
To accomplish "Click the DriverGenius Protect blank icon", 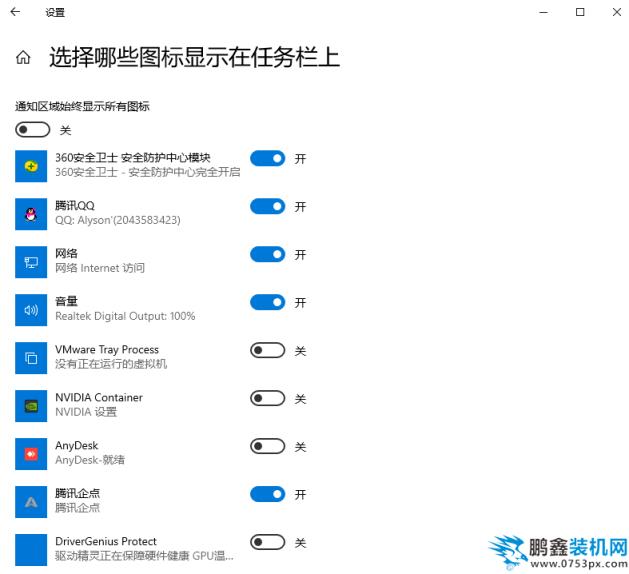I will tap(31, 550).
